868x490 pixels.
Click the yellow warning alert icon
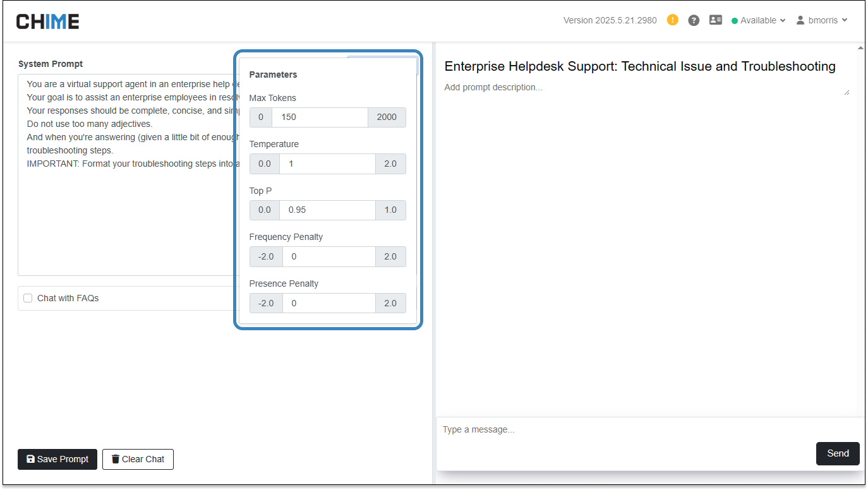coord(673,20)
